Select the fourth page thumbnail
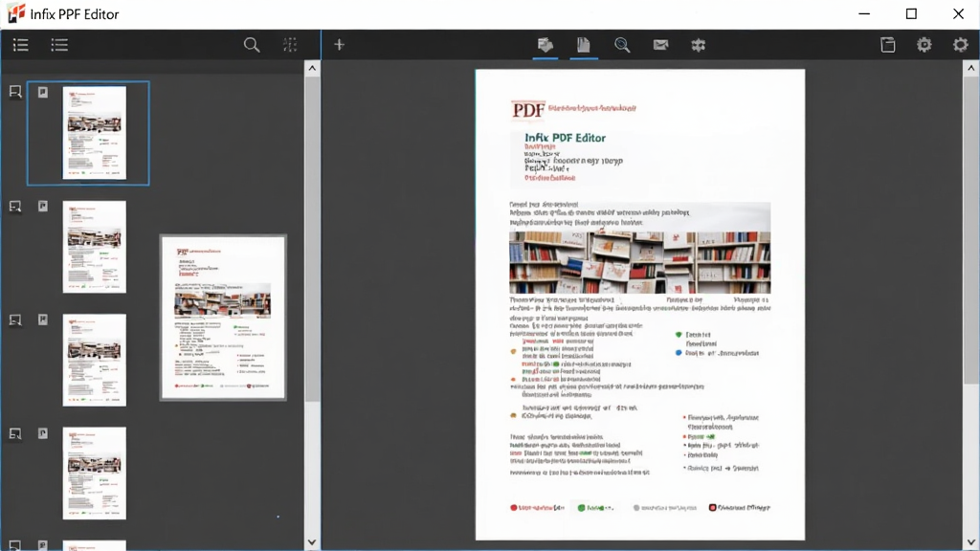Screen dimensions: 980x551 tap(95, 474)
